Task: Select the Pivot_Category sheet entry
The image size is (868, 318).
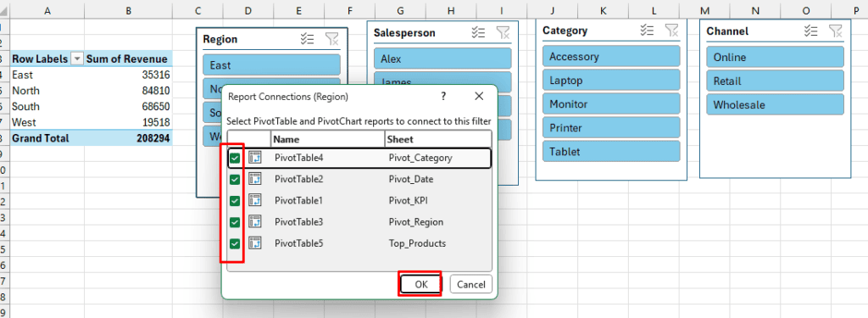Action: coord(420,158)
